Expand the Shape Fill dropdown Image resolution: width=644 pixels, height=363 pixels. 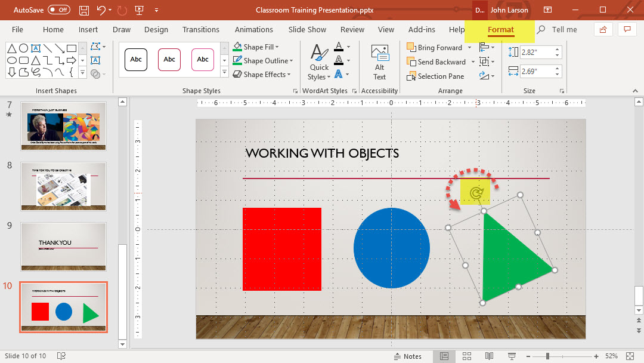[x=277, y=47]
